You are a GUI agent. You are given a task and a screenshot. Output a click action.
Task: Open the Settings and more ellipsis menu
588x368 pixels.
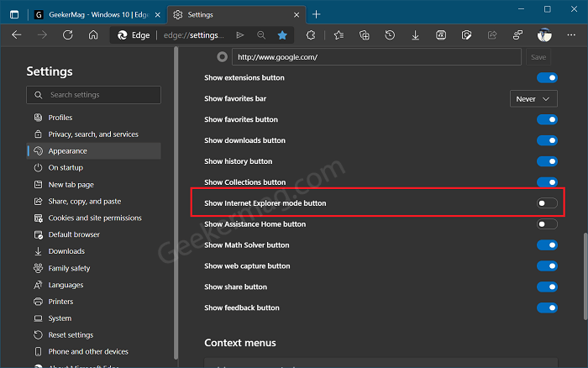(571, 35)
